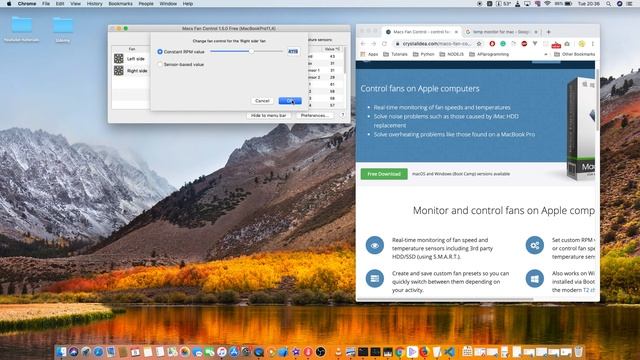The image size is (640, 360).
Task: Click Cancel in the fan control dialog
Action: click(x=262, y=100)
